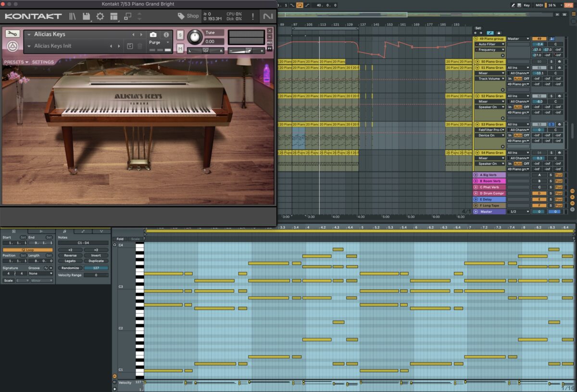Open the Groove None dropdown

[x=40, y=273]
